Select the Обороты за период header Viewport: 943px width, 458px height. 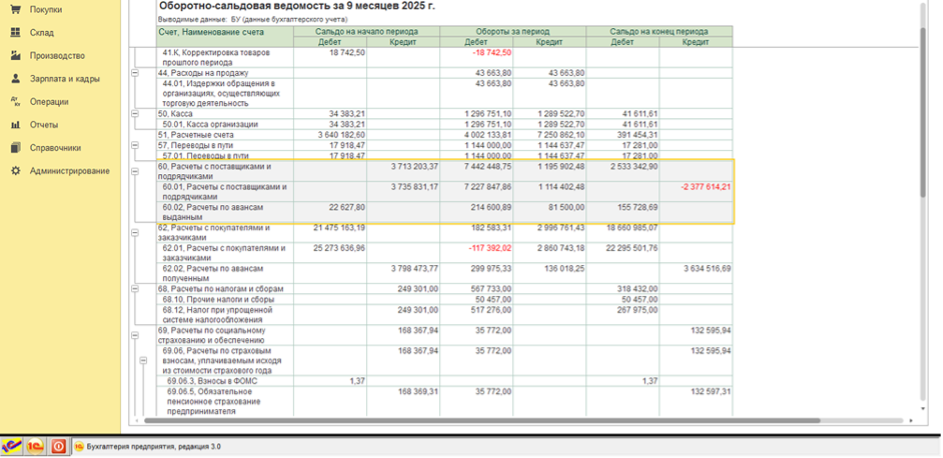pos(513,31)
